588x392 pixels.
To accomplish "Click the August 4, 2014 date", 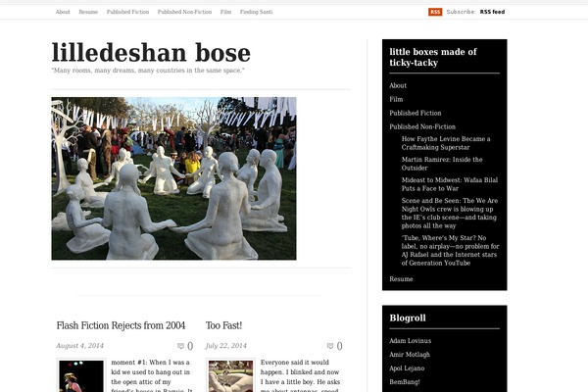I will click(x=79, y=346).
